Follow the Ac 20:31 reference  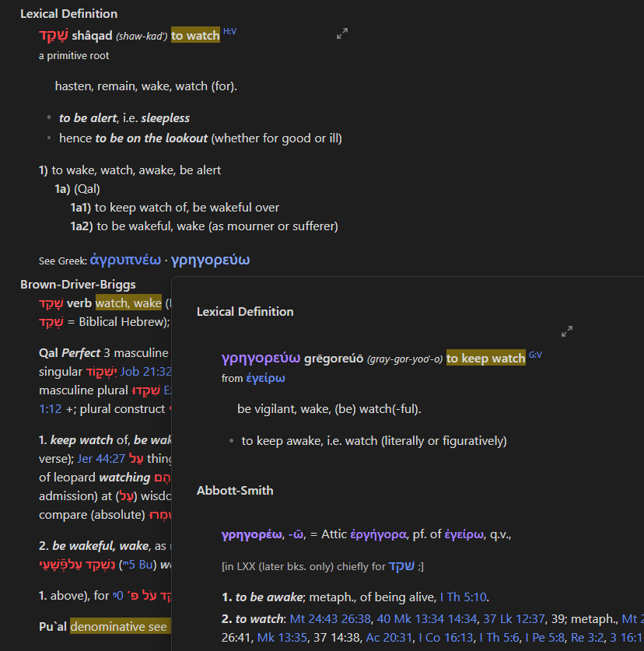tap(389, 637)
